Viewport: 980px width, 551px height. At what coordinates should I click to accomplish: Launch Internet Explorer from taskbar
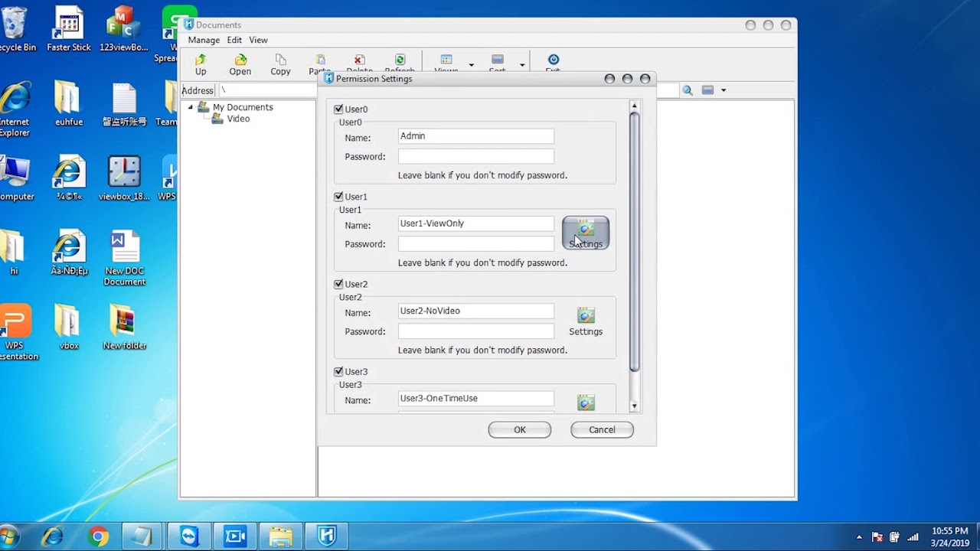(53, 536)
